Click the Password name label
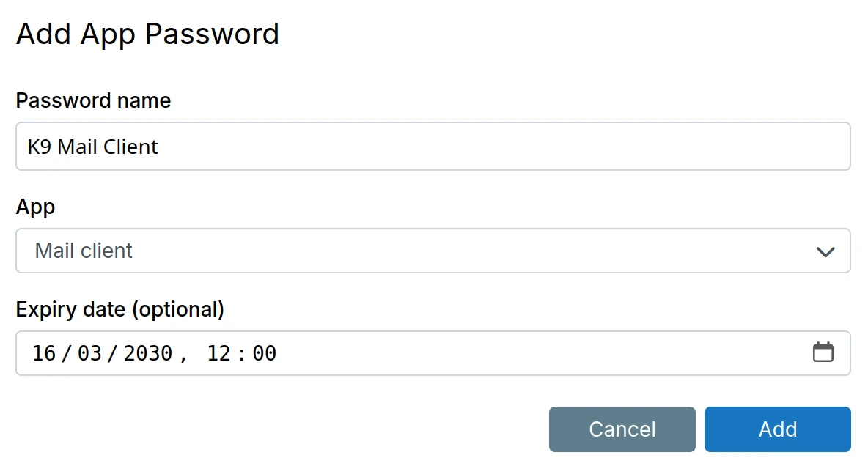 (x=93, y=100)
